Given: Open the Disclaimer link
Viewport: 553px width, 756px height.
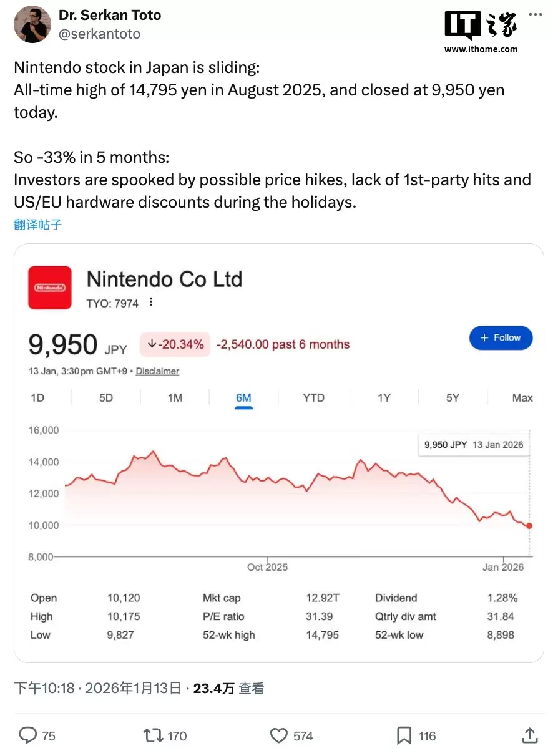Looking at the screenshot, I should (157, 371).
